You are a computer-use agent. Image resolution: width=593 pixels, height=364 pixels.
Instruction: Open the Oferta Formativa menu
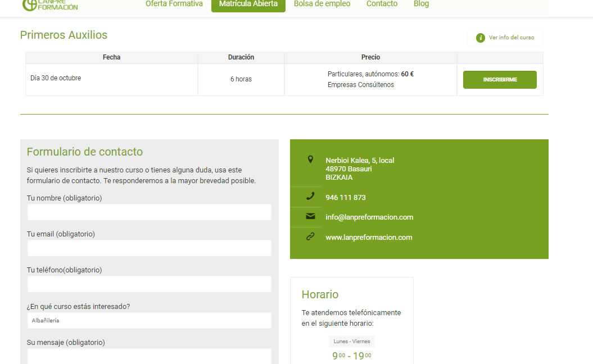pyautogui.click(x=174, y=4)
